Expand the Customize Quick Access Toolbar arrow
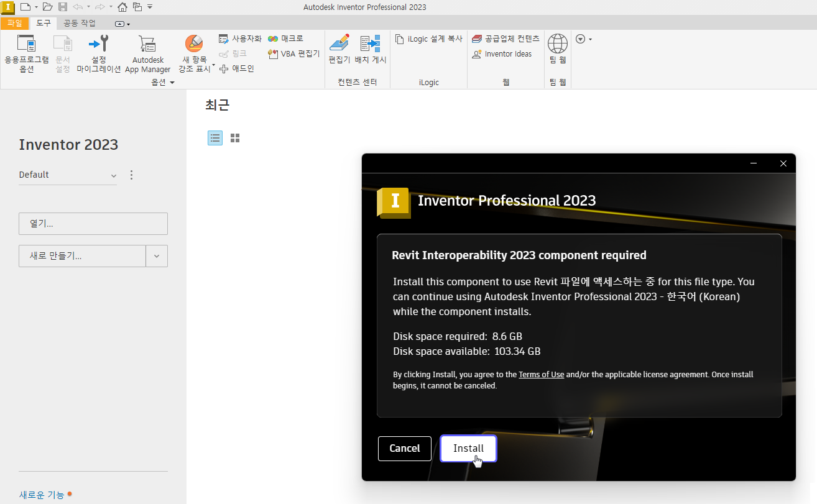This screenshot has height=504, width=817. (150, 7)
